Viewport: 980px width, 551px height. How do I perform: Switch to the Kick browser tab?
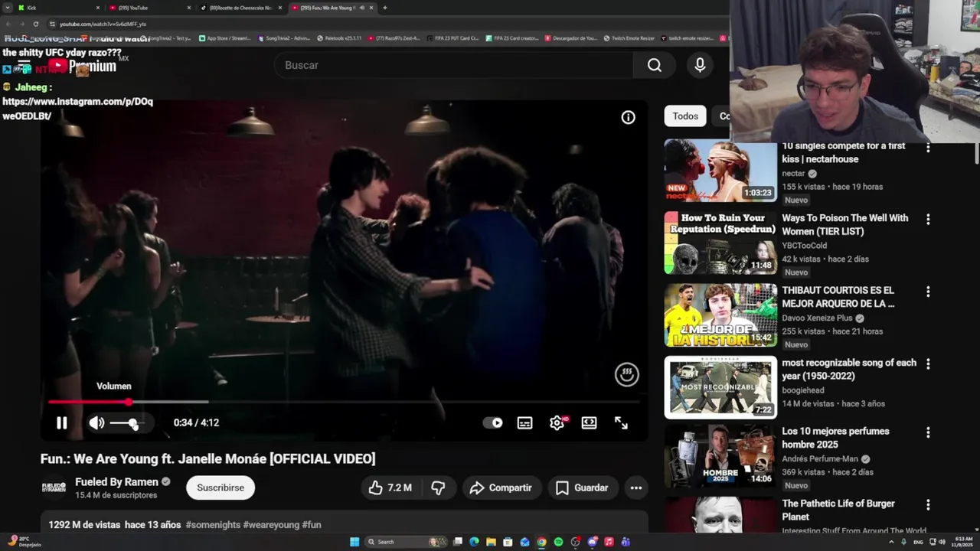tap(60, 8)
